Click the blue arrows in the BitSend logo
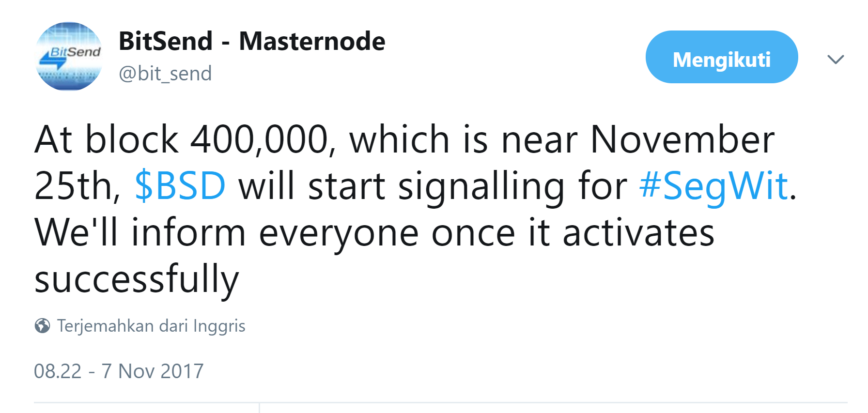The width and height of the screenshot is (868, 413). coord(52,61)
